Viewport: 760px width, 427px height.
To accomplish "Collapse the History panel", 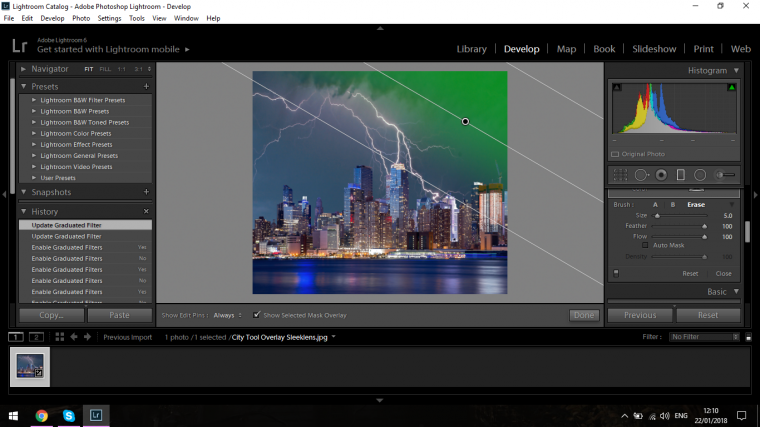I will click(23, 211).
